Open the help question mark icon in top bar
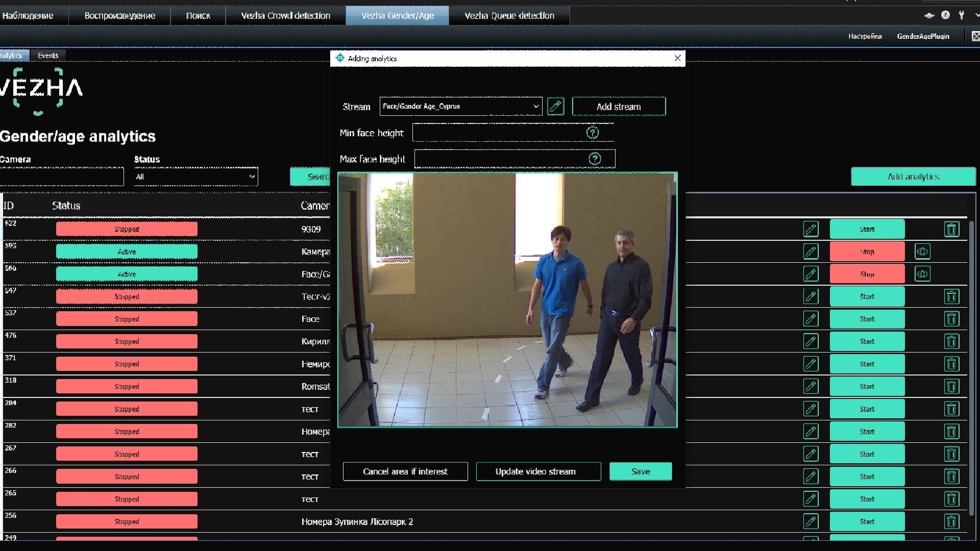 pos(945,15)
